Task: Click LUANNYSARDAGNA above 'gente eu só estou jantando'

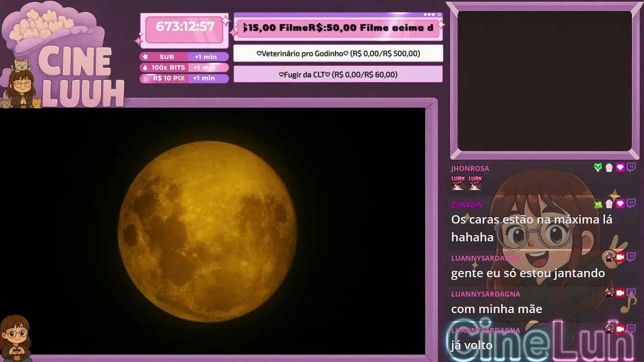Action: tap(486, 258)
